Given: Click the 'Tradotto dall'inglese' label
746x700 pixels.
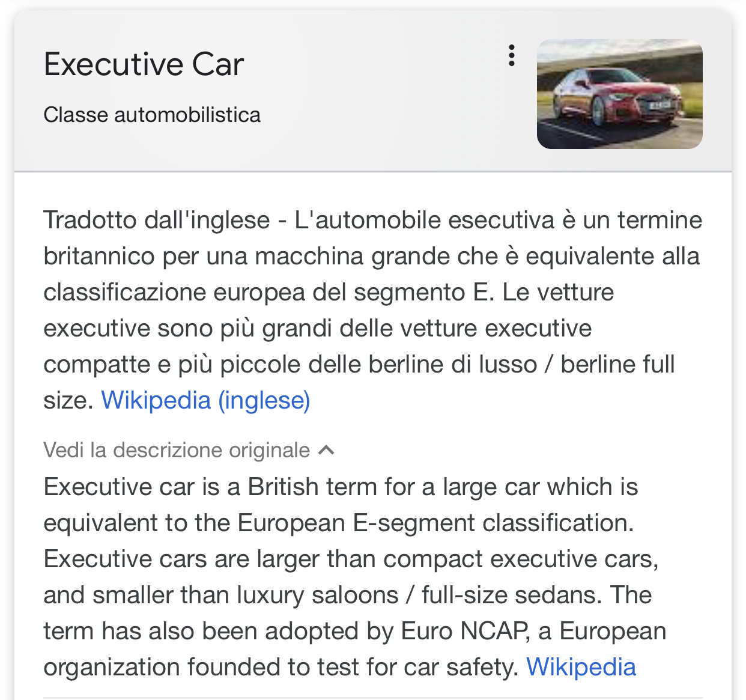Looking at the screenshot, I should point(157,220).
